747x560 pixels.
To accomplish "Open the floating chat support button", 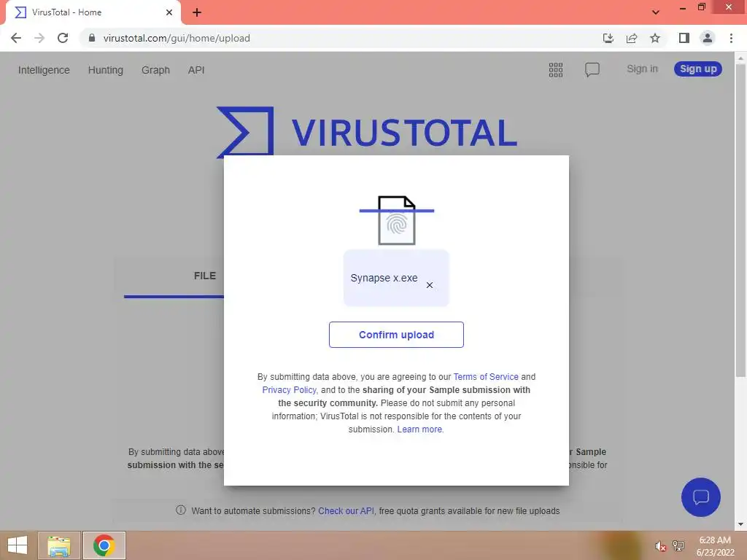I will pyautogui.click(x=700, y=497).
